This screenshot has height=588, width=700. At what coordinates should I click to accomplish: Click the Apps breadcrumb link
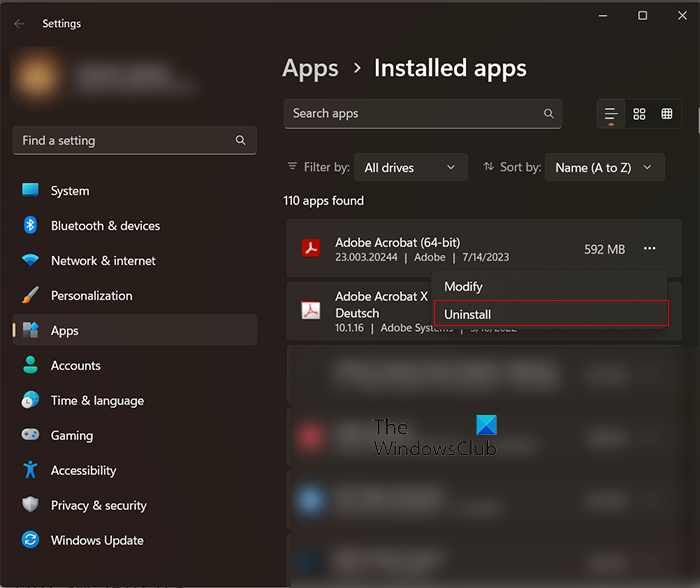click(310, 68)
